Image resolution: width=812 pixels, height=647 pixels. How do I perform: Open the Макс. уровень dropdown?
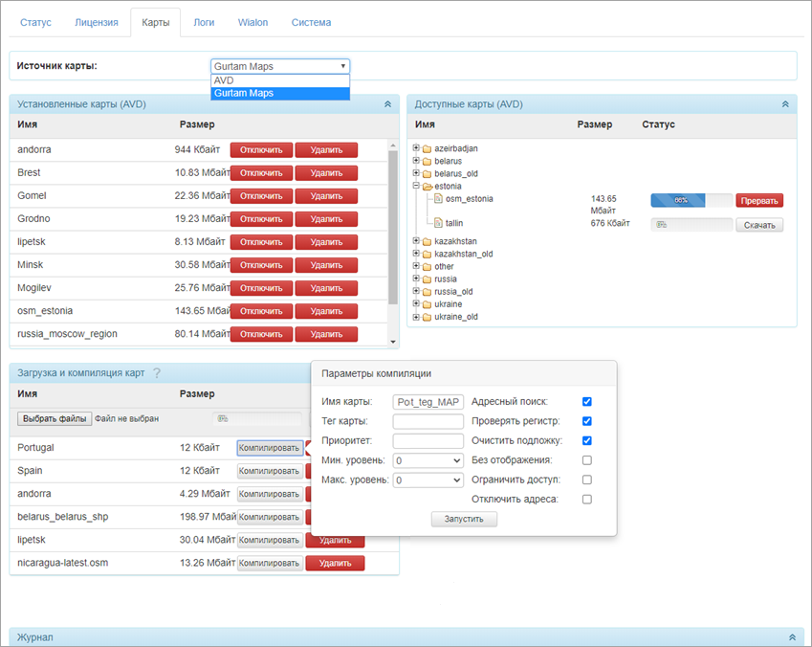(x=428, y=480)
